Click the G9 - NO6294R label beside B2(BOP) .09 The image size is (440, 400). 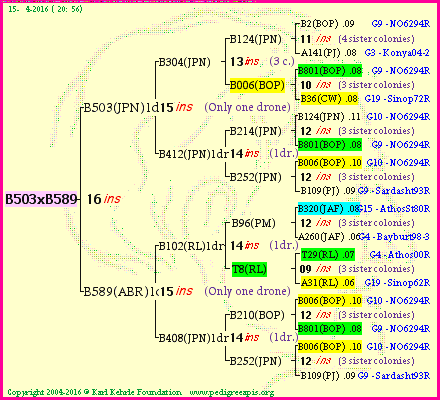click(x=400, y=24)
